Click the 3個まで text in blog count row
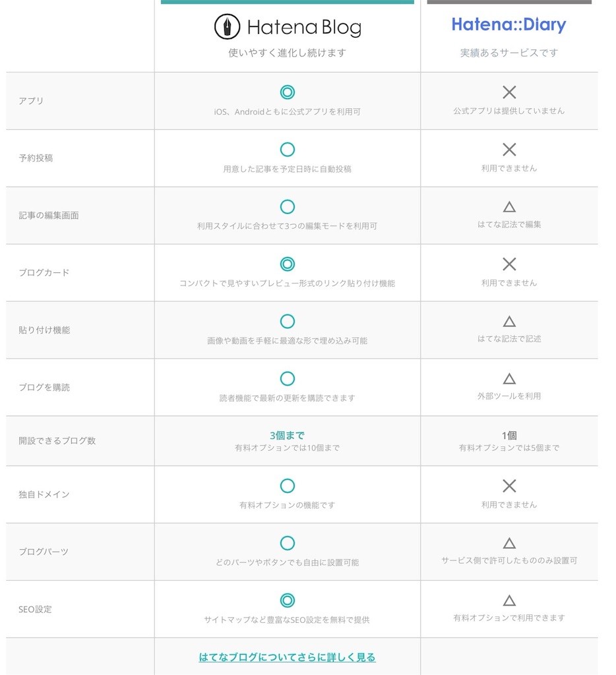This screenshot has height=675, width=616. pos(288,435)
